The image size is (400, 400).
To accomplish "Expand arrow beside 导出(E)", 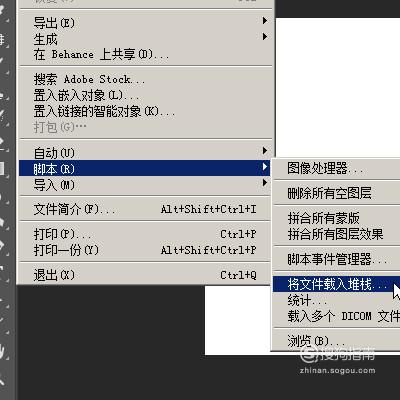I will tap(265, 21).
